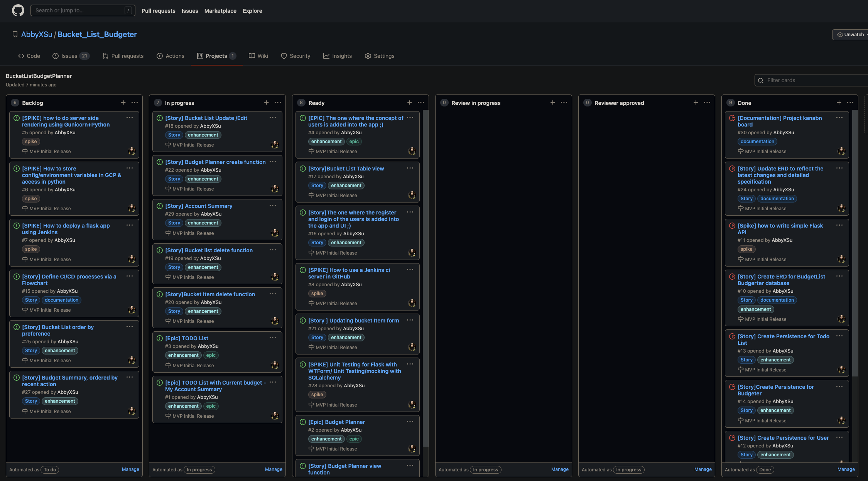Screen dimensions: 868x481
Task: Click assignee avatar on Epic TODO List card
Action: coord(275,365)
